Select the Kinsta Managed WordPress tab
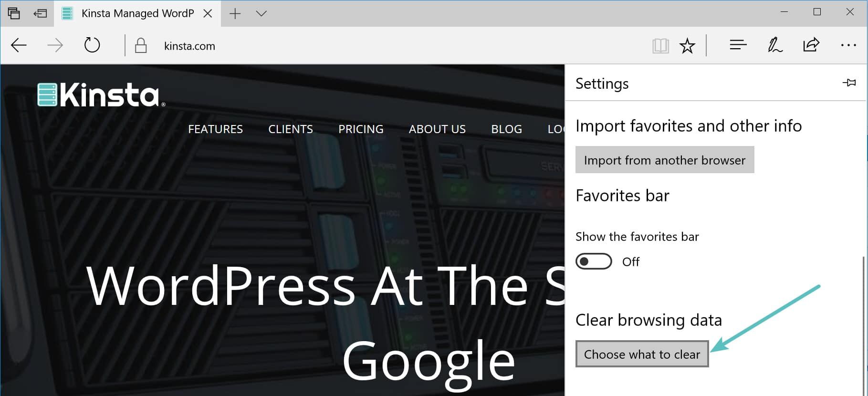The width and height of the screenshot is (868, 396). (x=137, y=13)
